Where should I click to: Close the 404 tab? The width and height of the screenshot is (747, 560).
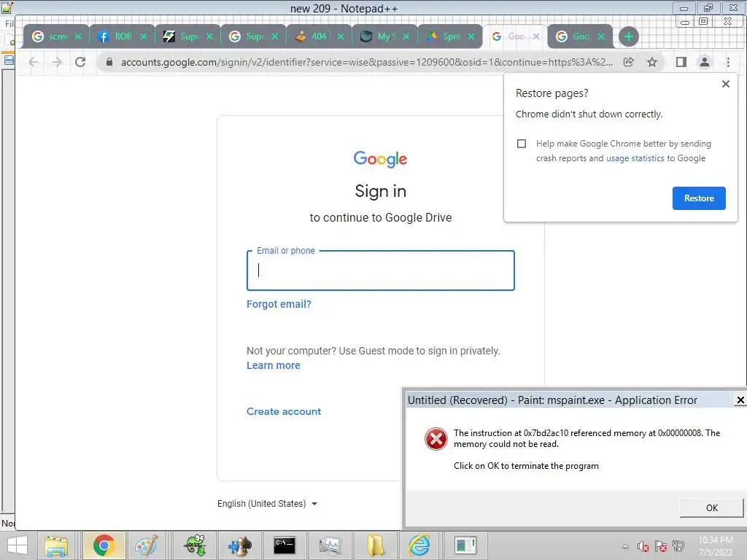[341, 36]
